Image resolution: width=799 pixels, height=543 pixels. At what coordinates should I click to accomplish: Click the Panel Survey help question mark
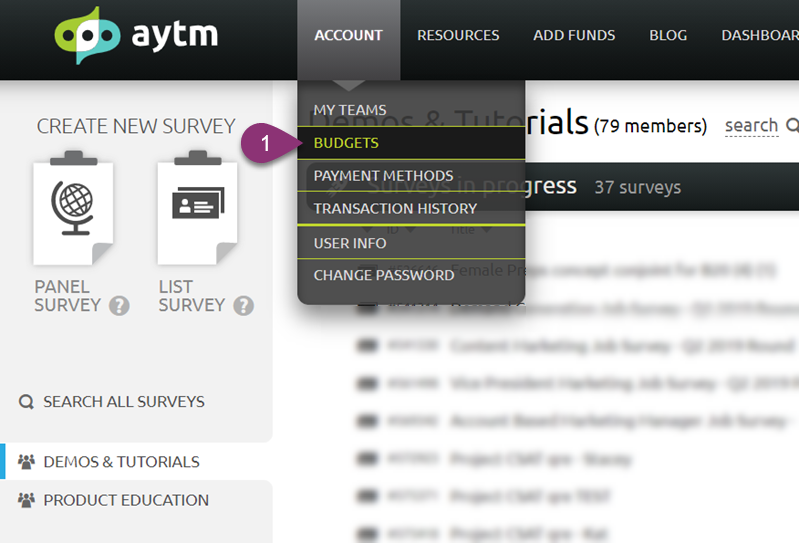tap(119, 306)
